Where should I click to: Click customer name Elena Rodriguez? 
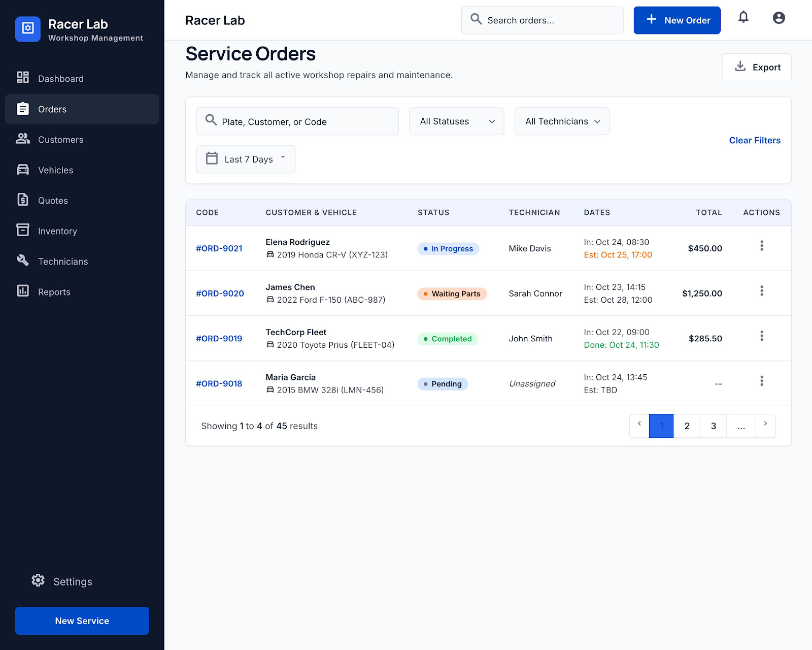[297, 242]
